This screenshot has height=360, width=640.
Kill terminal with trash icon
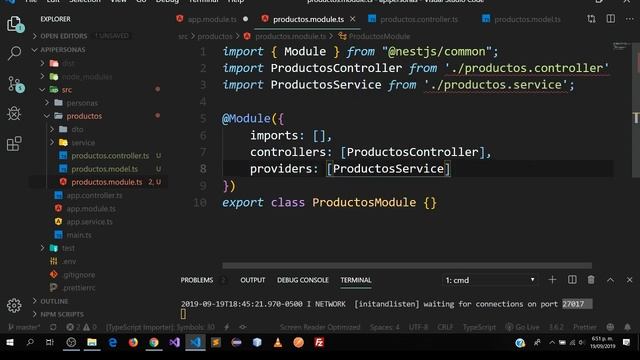[591, 280]
